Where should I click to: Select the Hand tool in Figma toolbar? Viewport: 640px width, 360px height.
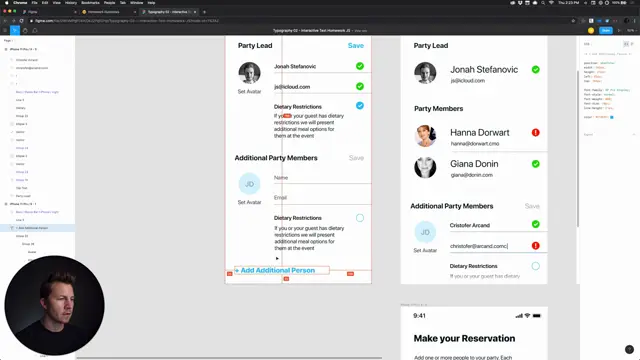coord(25,30)
